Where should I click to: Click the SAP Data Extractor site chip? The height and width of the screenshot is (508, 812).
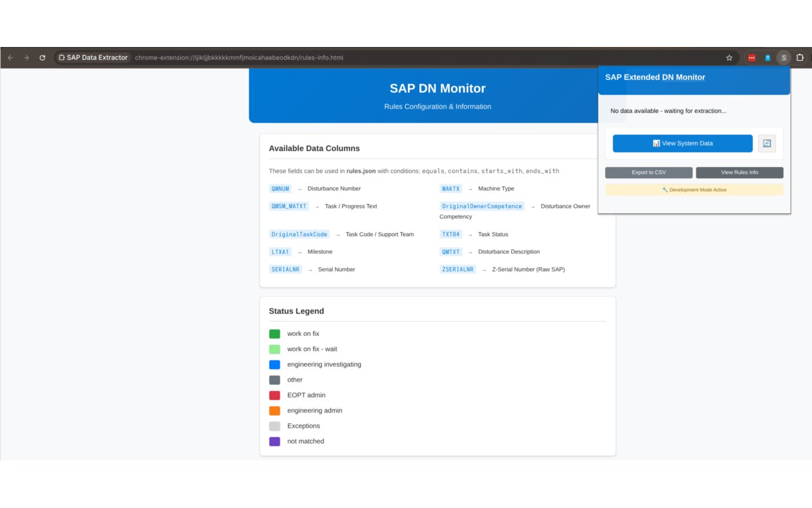tap(93, 58)
